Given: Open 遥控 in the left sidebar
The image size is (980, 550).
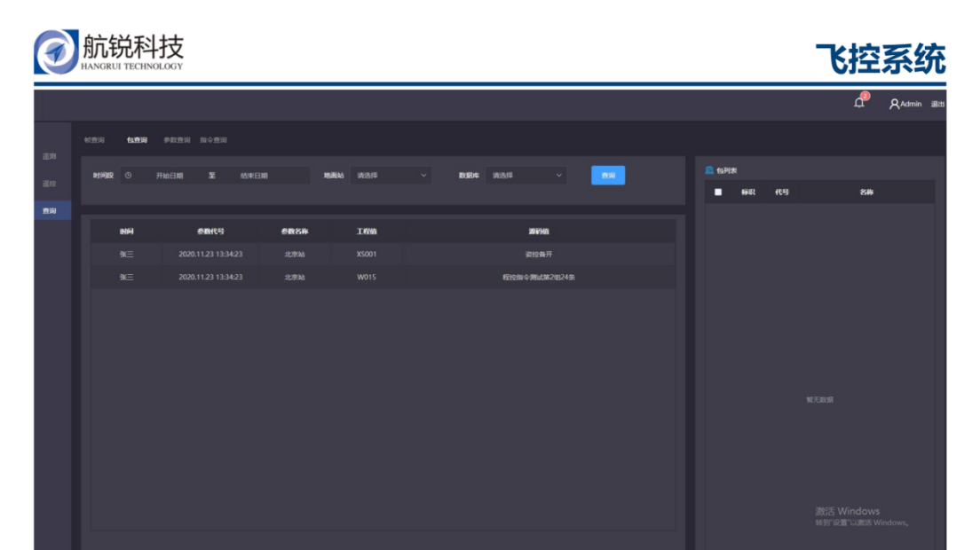Looking at the screenshot, I should click(x=50, y=184).
